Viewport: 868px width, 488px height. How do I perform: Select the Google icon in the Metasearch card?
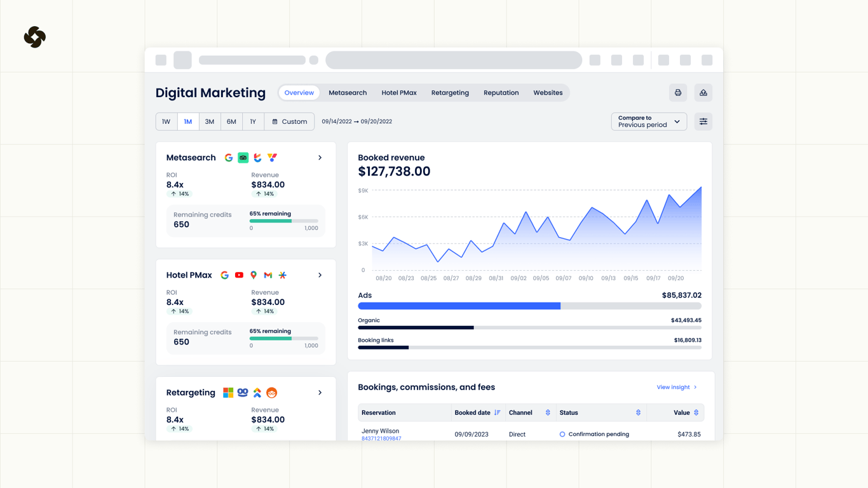(229, 158)
